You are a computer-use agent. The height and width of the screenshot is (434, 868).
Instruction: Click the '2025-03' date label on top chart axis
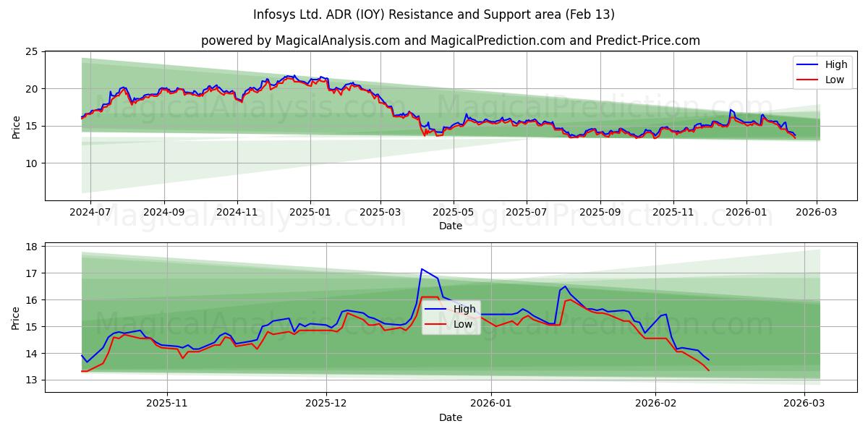pyautogui.click(x=380, y=213)
